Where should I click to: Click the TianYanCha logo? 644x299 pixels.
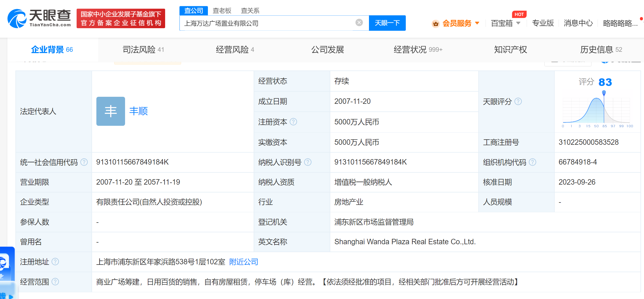39,18
